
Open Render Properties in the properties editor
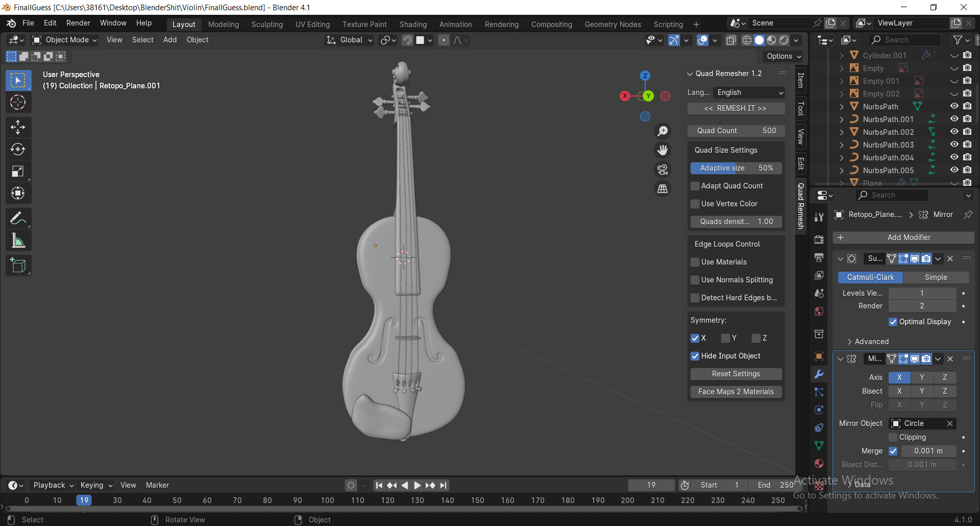click(819, 239)
